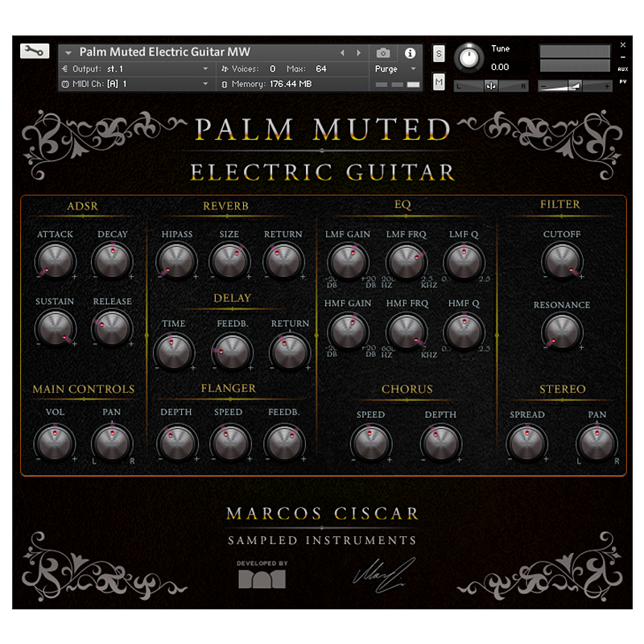Click the camera snapshot icon
This screenshot has height=644, width=644.
384,52
